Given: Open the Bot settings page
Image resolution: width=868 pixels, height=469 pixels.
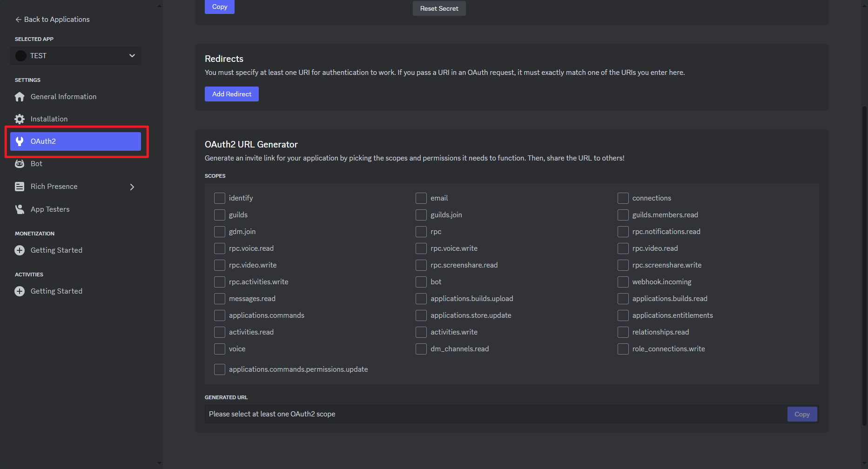Looking at the screenshot, I should point(75,164).
